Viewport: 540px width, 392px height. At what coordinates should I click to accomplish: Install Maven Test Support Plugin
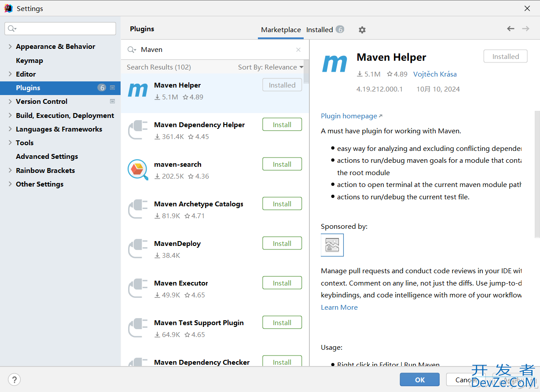tap(282, 322)
